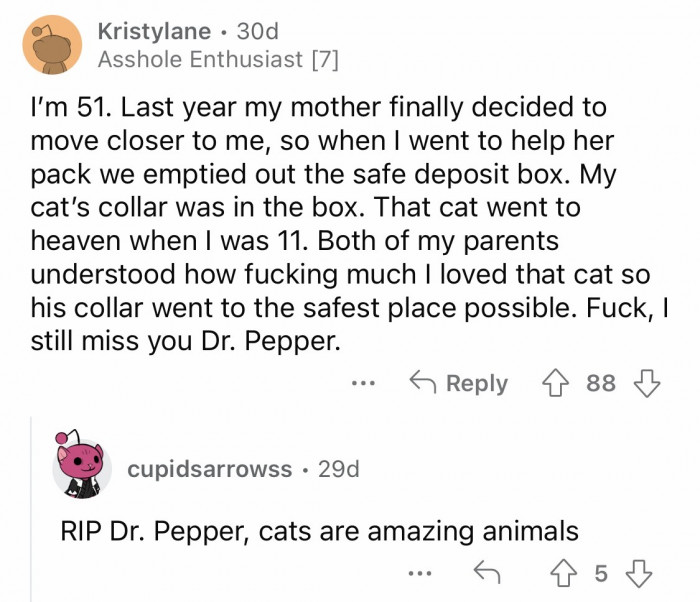
Task: Click the 29d timestamp on the reply
Action: click(x=338, y=468)
